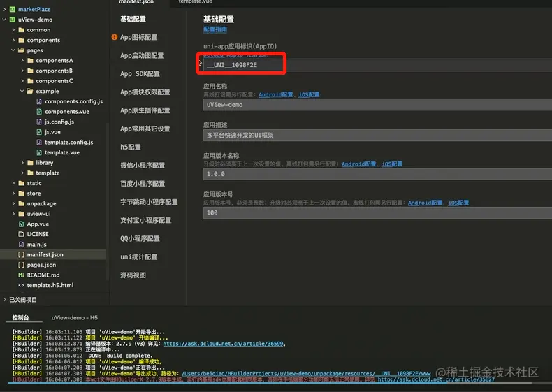This screenshot has height=392, width=552.
Task: Click the README.md markdown icon
Action: pyautogui.click(x=21, y=275)
